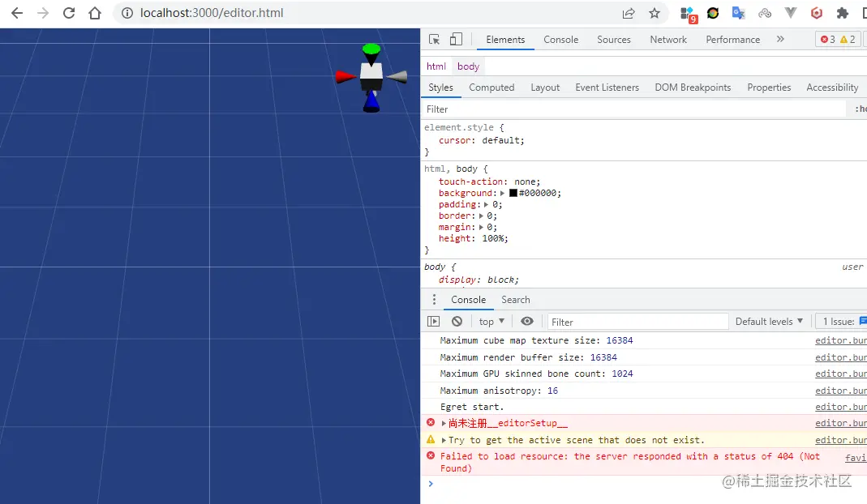Image resolution: width=867 pixels, height=504 pixels.
Task: Open favicon link on the 404 error
Action: pyautogui.click(x=856, y=458)
